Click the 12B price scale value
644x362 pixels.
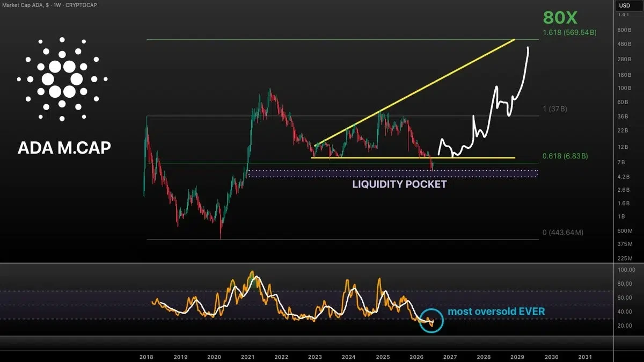[624, 147]
